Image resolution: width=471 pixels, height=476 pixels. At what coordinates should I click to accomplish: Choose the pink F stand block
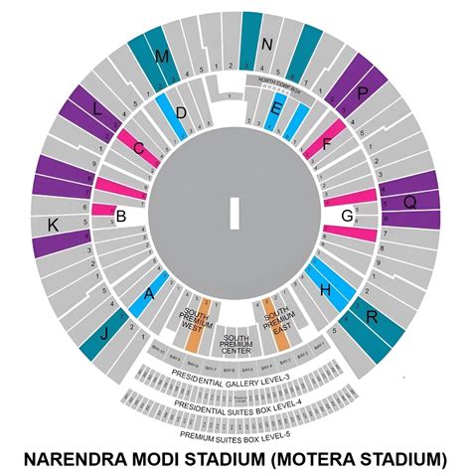click(325, 138)
